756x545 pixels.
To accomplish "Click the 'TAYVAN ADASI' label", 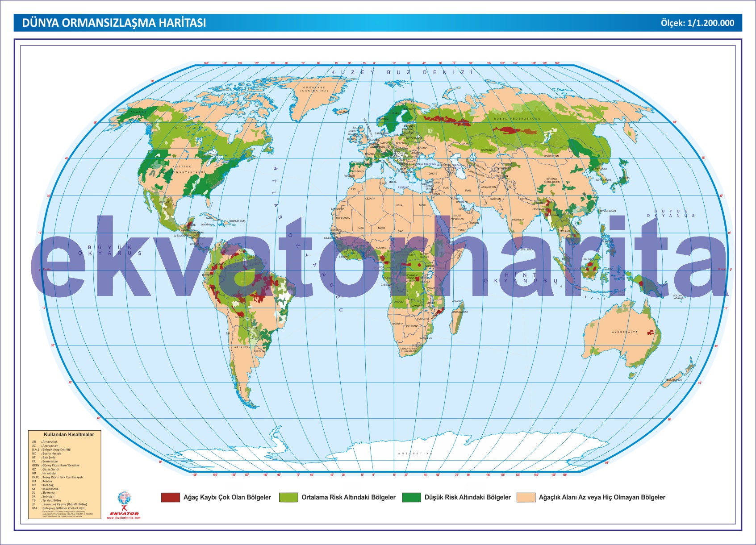I will [x=608, y=211].
